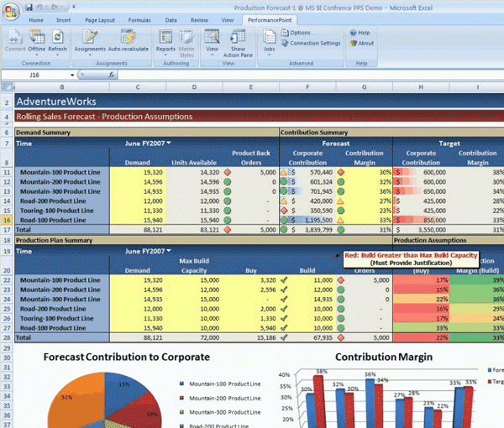The image size is (504, 428).
Task: Click green check mark in Mountain-100 Buy cell
Action: [x=284, y=280]
